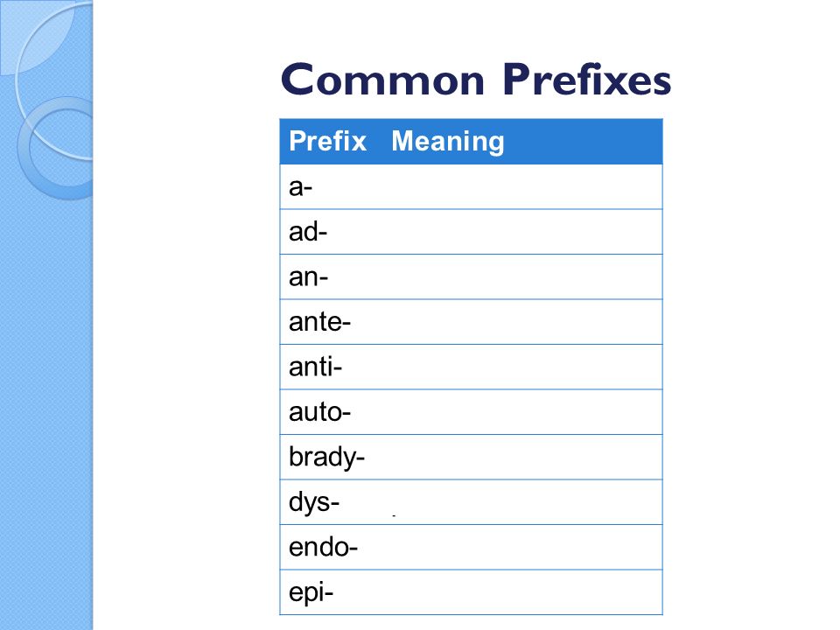The width and height of the screenshot is (840, 630).
Task: Click the empty meaning cell beside brady-
Action: [x=525, y=457]
